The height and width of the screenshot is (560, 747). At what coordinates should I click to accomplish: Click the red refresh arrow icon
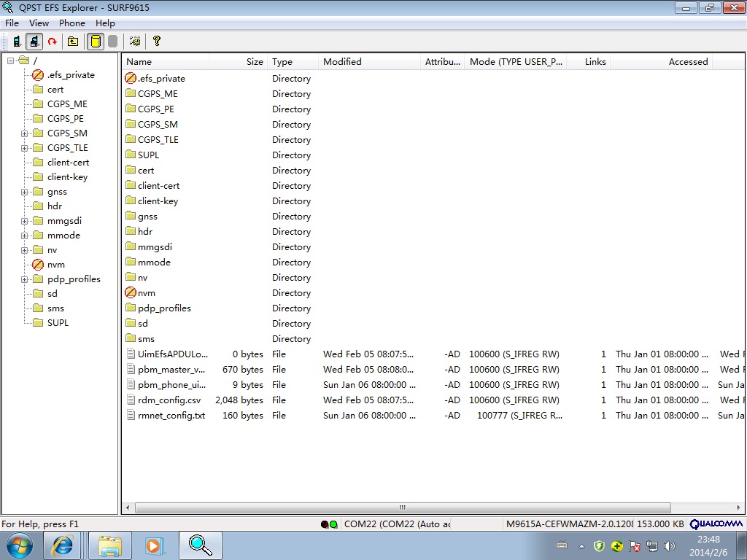tap(52, 42)
